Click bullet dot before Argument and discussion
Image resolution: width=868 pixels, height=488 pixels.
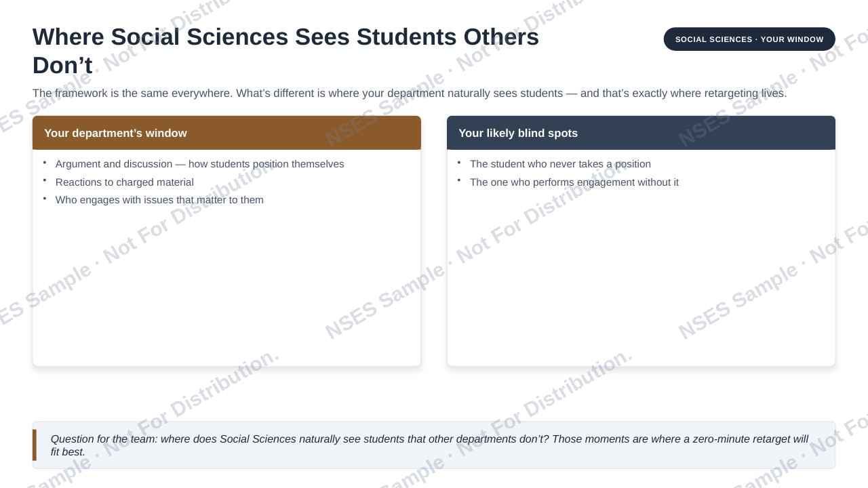tap(45, 163)
